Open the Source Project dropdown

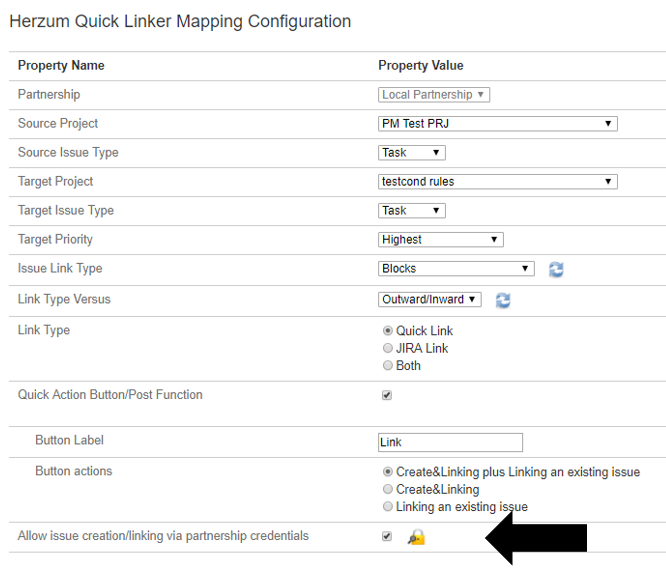point(497,124)
